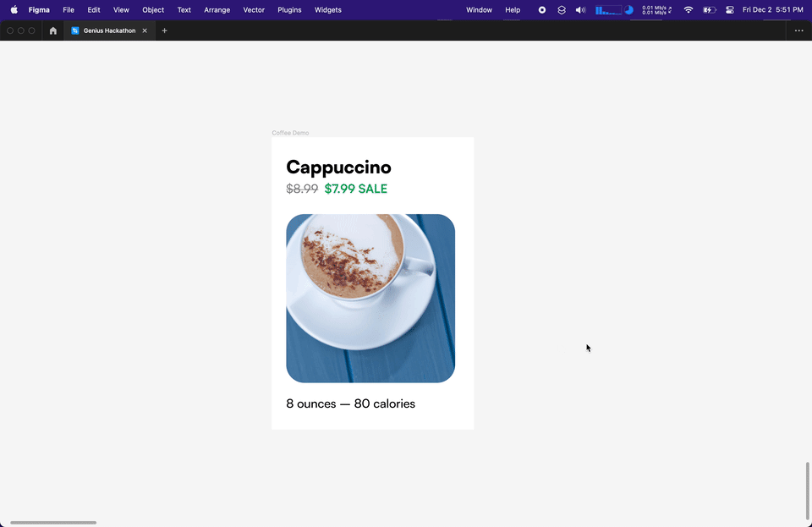The width and height of the screenshot is (812, 527).
Task: Open the Vector menu
Action: 253,9
